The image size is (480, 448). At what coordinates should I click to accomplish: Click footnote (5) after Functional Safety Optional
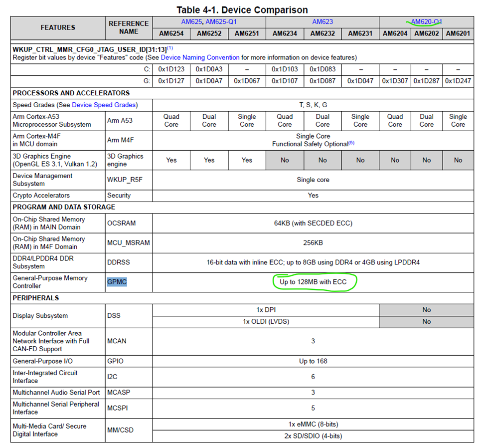[351, 143]
